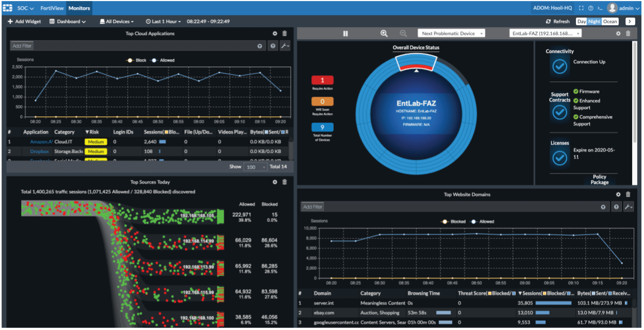Click the Add Filter field on Top Website Domains
644x330 pixels.
[x=313, y=206]
